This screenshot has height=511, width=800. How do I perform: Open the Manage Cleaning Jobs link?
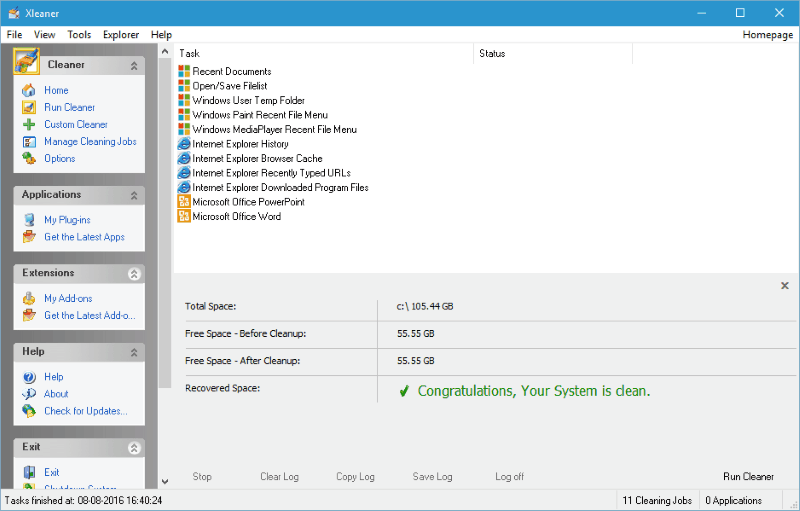coord(90,142)
